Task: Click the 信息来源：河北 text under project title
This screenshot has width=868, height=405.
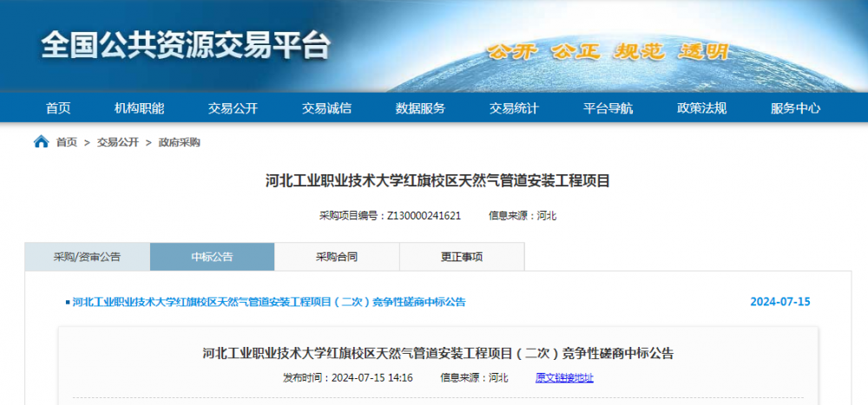Action: pyautogui.click(x=523, y=216)
